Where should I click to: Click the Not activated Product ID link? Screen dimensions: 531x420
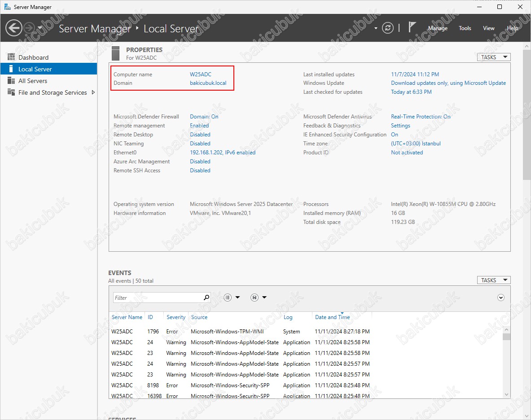[407, 152]
